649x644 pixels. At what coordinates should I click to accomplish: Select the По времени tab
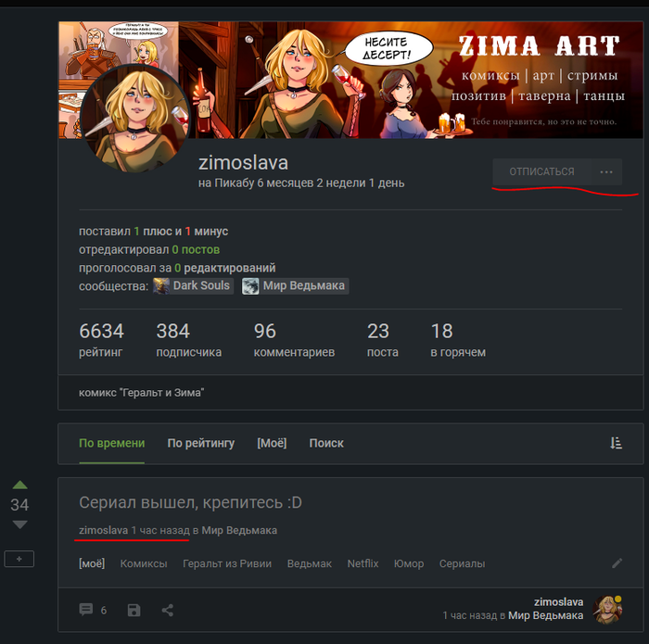(111, 443)
